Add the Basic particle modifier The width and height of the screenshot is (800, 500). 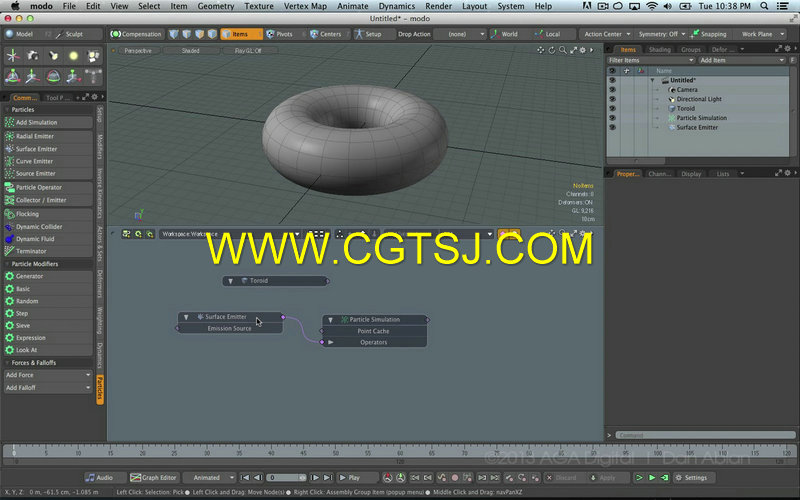pyautogui.click(x=48, y=289)
